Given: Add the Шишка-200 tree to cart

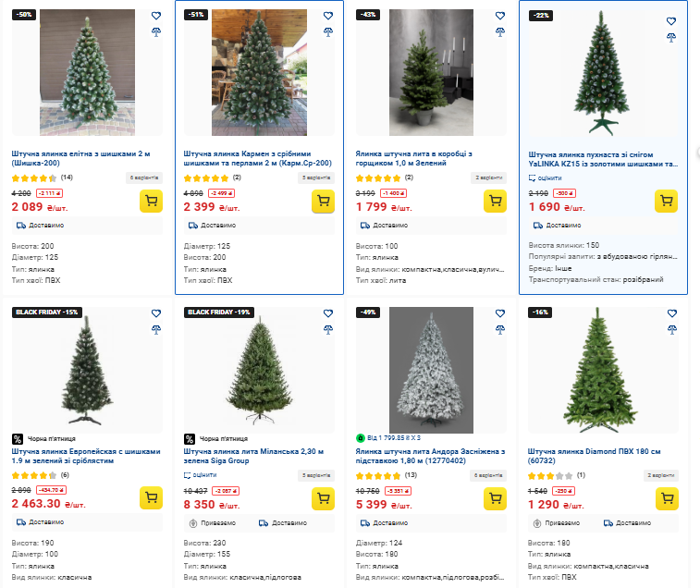Looking at the screenshot, I should [x=151, y=202].
